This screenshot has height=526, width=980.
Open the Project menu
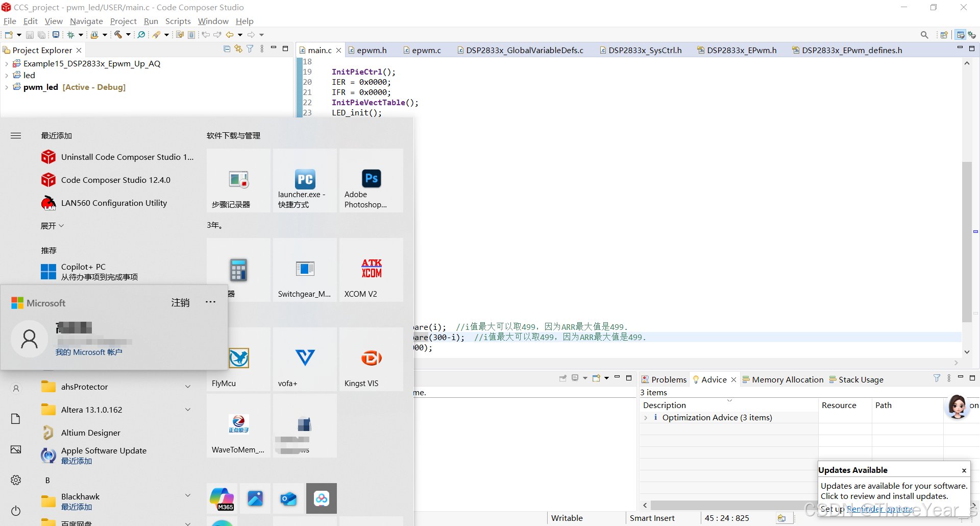(x=123, y=21)
